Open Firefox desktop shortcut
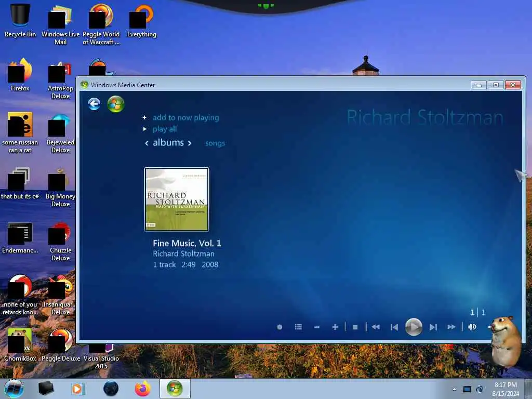 20,75
